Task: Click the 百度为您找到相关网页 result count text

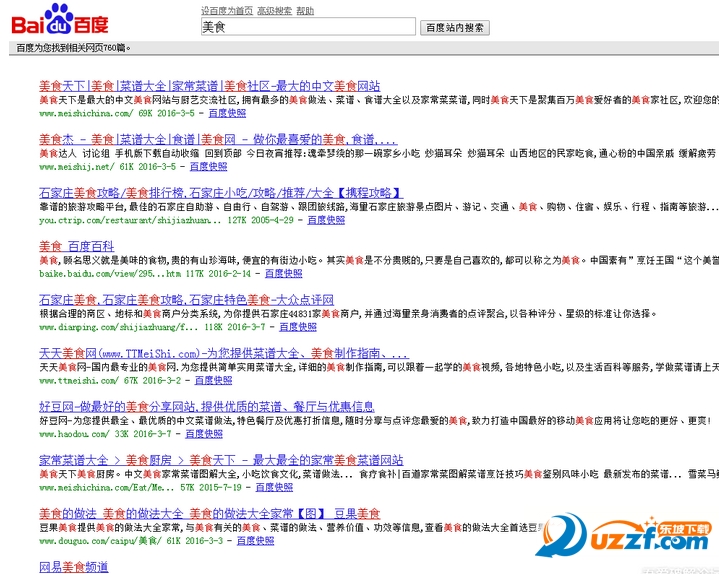Action: click(x=73, y=48)
